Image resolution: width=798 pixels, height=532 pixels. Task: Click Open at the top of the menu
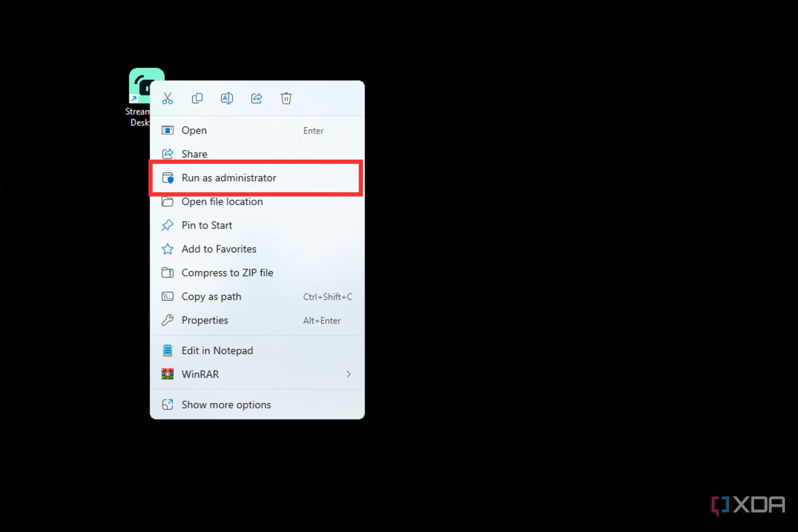pos(194,130)
